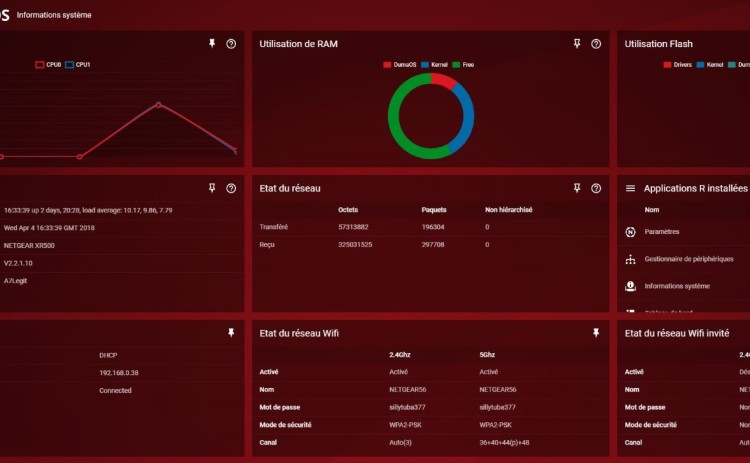Select the Connected status text
Image resolution: width=750 pixels, height=463 pixels.
(x=115, y=390)
